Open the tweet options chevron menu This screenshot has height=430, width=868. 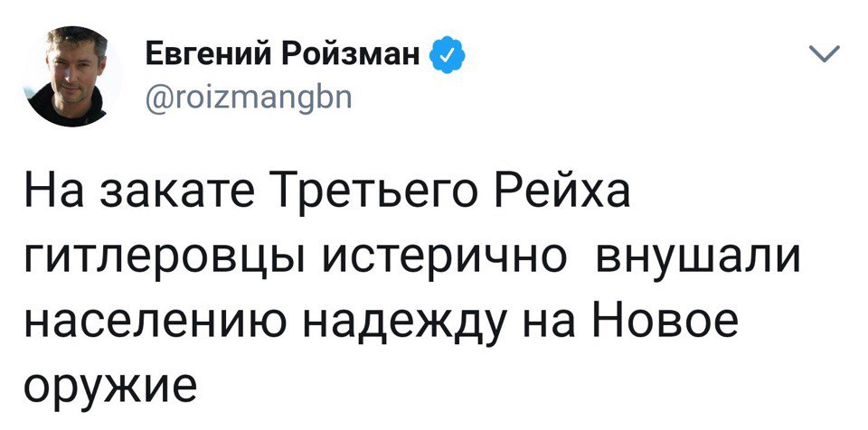(x=825, y=55)
